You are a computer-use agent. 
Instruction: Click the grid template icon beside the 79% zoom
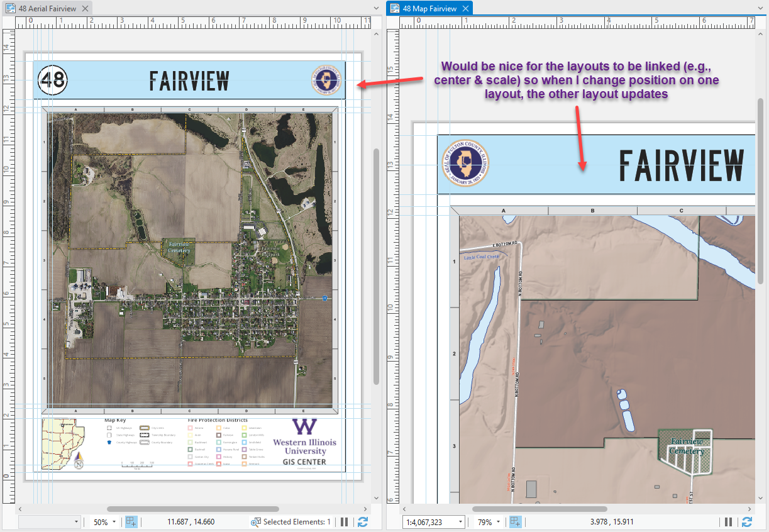514,521
